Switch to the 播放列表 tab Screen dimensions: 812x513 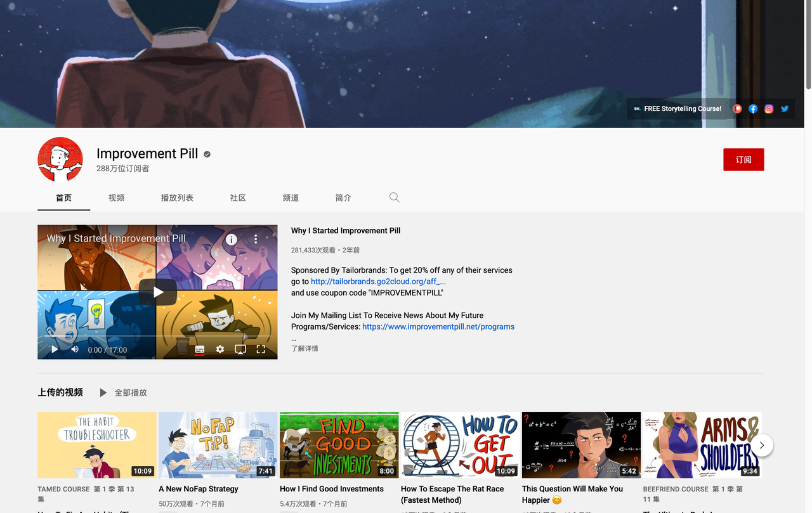coord(177,198)
